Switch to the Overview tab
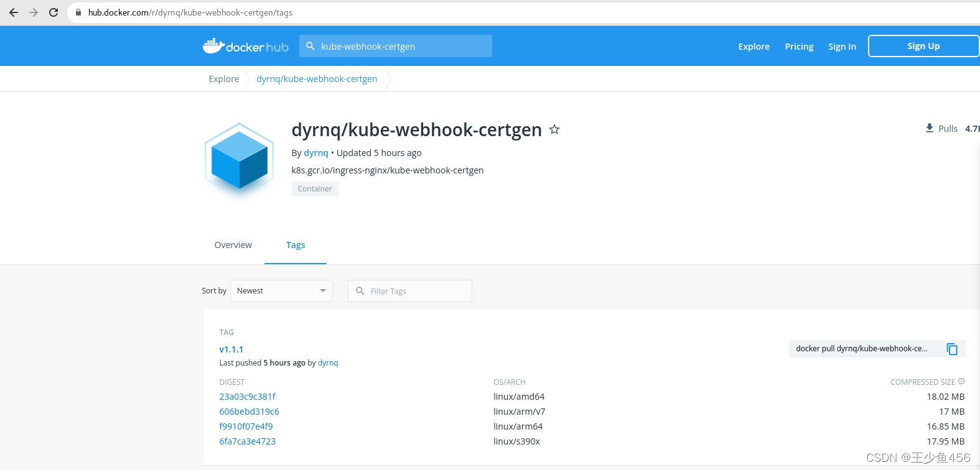980x470 pixels. (233, 245)
